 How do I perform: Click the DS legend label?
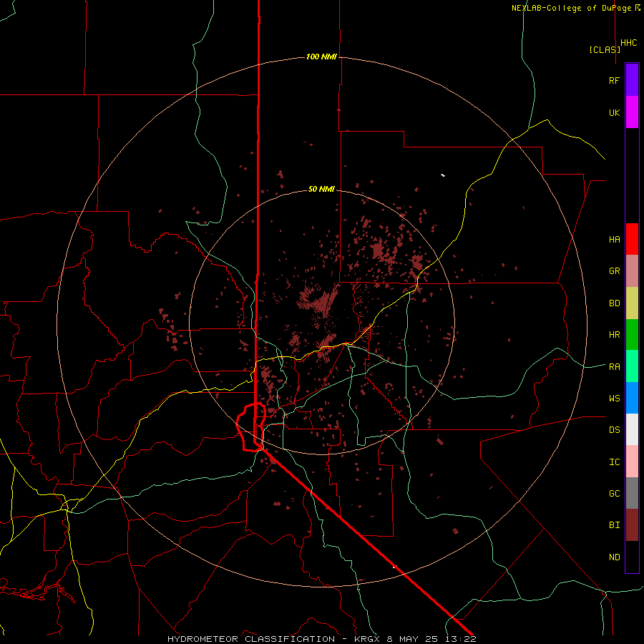click(614, 430)
